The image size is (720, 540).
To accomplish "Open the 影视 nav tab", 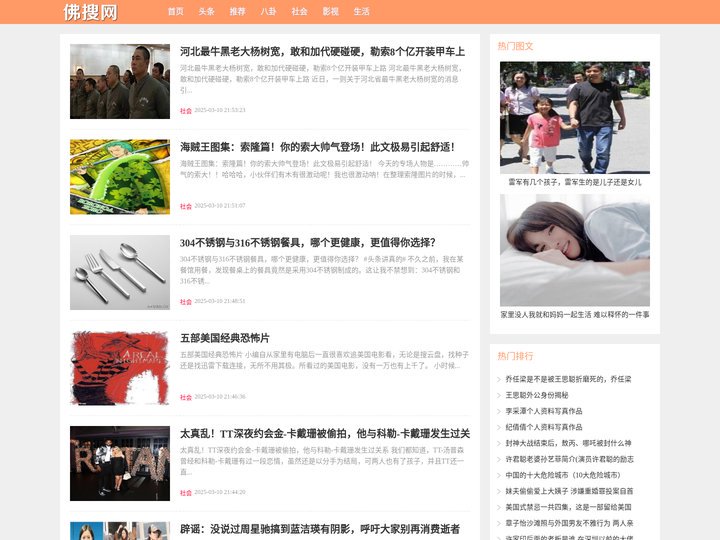I will click(x=331, y=11).
